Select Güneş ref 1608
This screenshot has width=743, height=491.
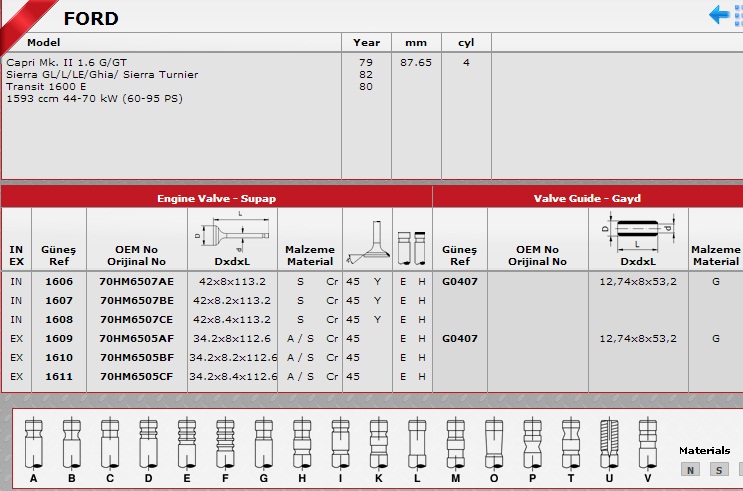[59, 319]
